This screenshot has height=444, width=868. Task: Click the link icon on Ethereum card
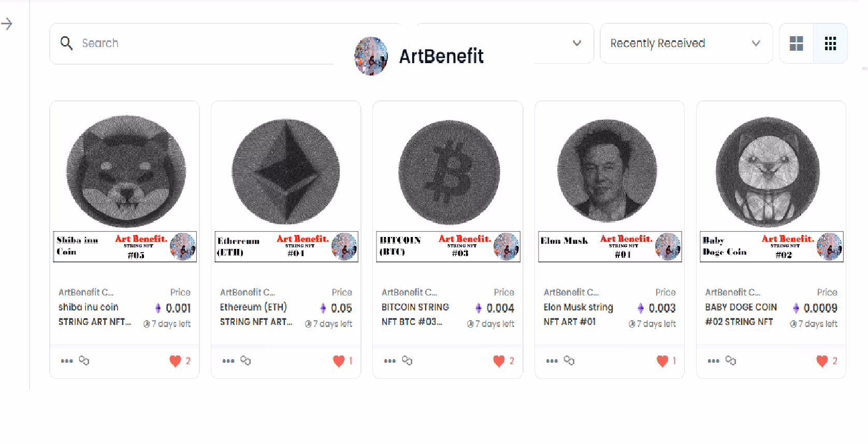[245, 360]
